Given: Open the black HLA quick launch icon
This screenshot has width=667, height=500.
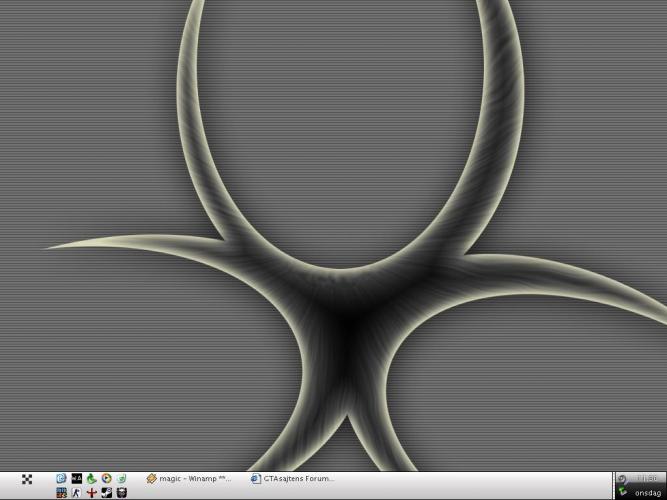Looking at the screenshot, I should [76, 479].
